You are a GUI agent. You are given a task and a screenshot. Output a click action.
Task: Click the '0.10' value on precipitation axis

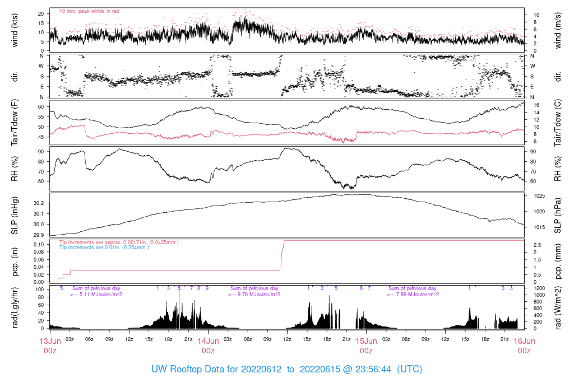(x=39, y=245)
